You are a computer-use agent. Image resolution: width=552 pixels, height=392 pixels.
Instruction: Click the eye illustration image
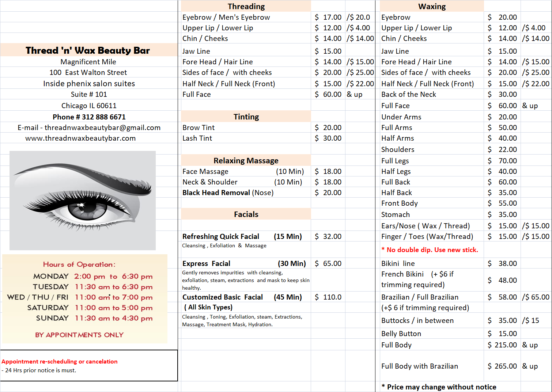click(x=83, y=200)
